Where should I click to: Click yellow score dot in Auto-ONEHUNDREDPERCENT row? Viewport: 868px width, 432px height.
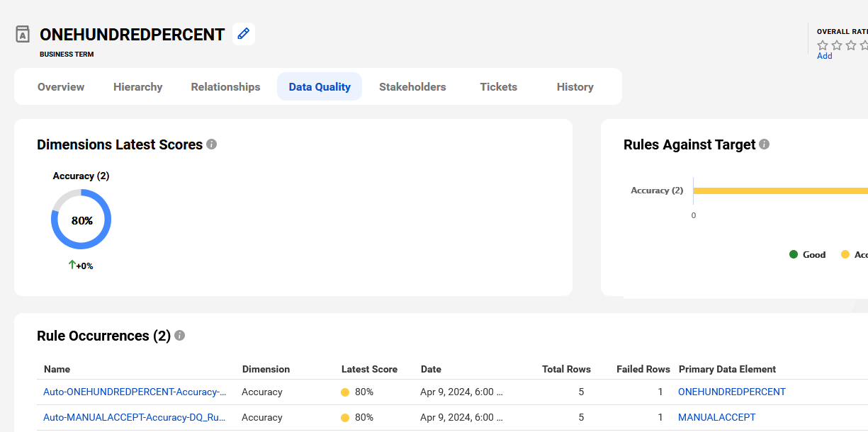coord(345,392)
